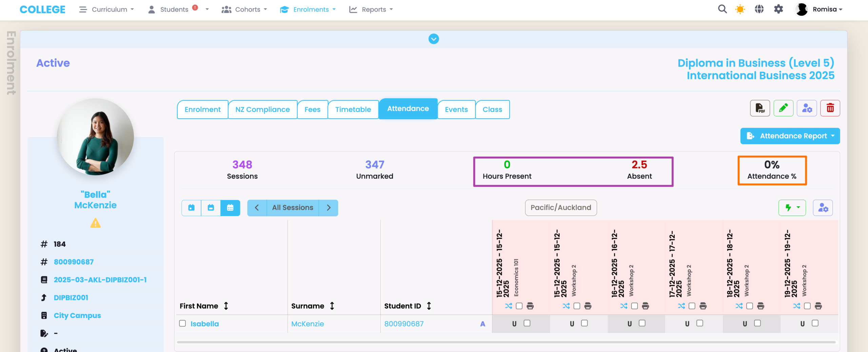This screenshot has width=868, height=352.
Task: Sort the table by Surname column
Action: coord(332,306)
